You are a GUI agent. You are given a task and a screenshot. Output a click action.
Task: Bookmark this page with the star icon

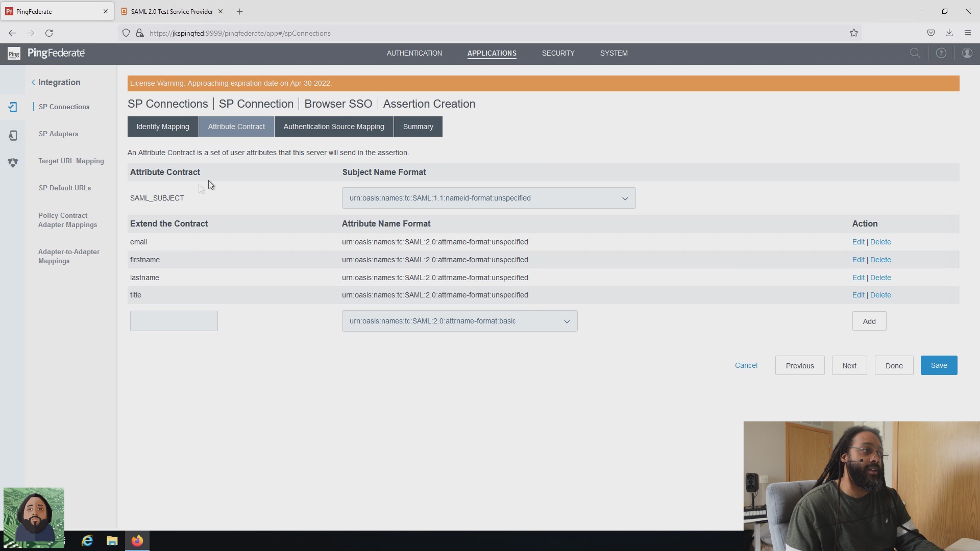coord(853,33)
